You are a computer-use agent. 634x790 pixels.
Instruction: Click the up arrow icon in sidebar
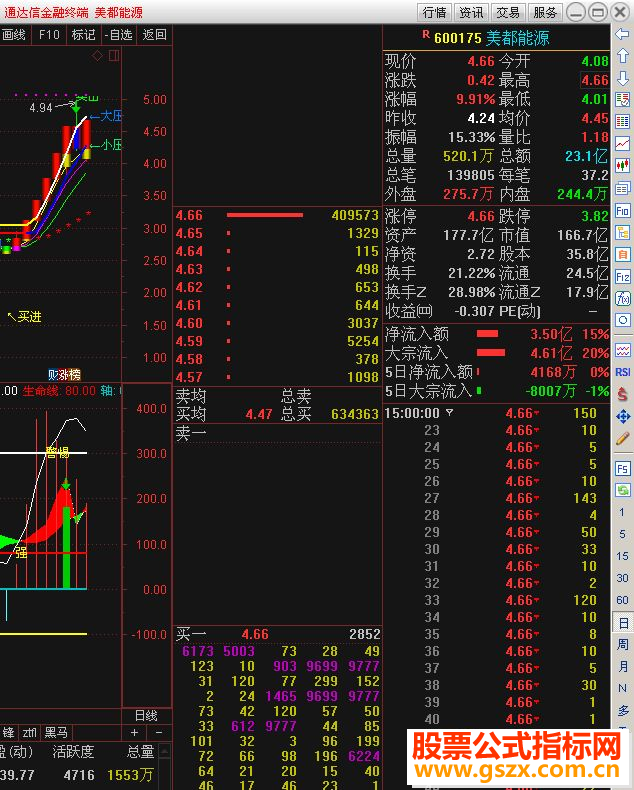[x=622, y=55]
